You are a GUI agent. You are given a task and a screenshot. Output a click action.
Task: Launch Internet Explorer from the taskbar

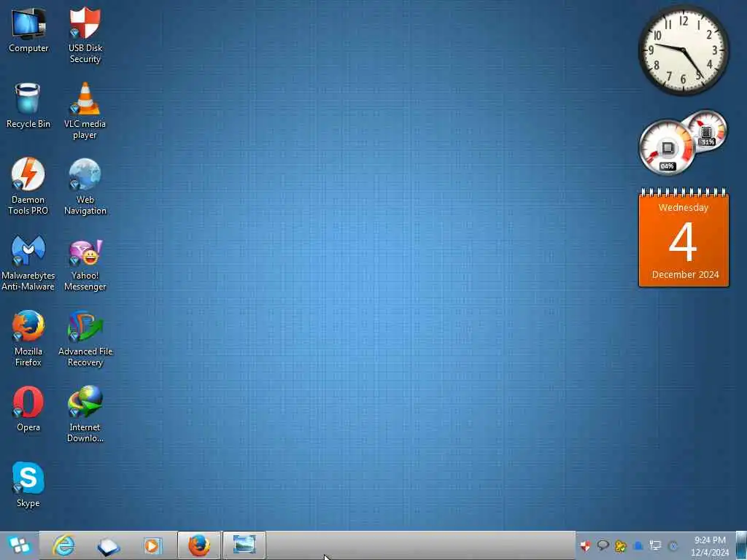tap(64, 545)
